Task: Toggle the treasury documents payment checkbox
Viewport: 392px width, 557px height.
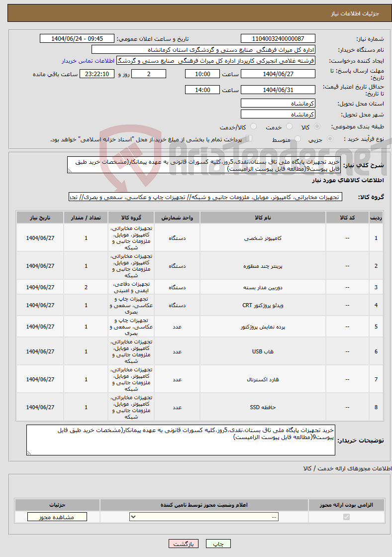Action: click(249, 138)
